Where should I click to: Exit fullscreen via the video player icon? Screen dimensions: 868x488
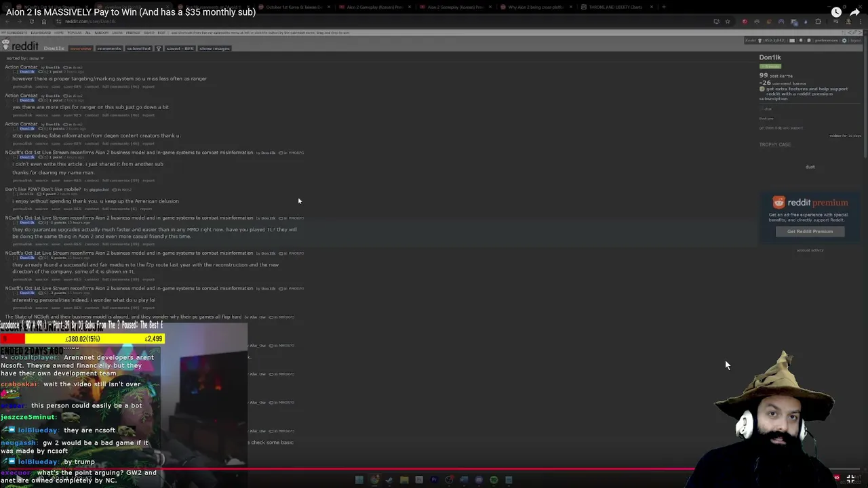tap(851, 479)
